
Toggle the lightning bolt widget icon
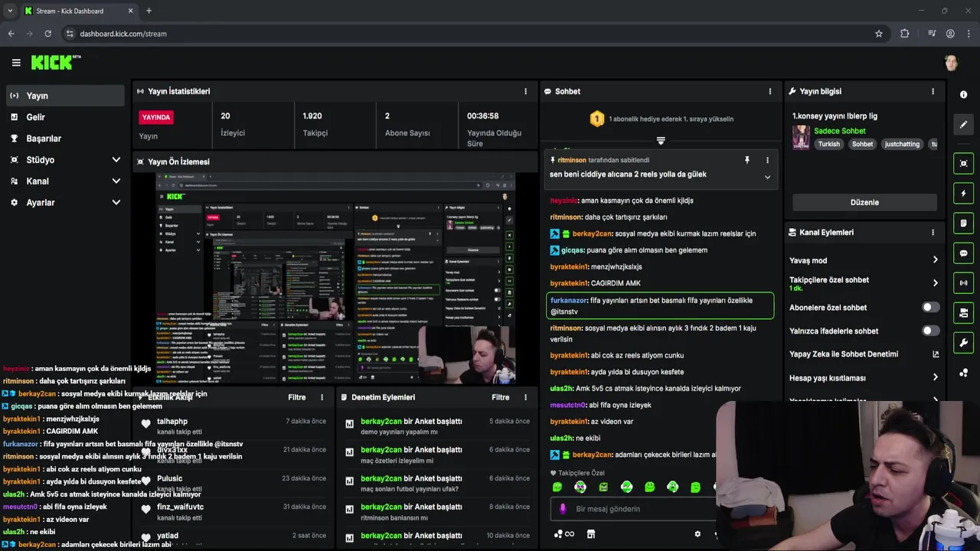pos(963,194)
